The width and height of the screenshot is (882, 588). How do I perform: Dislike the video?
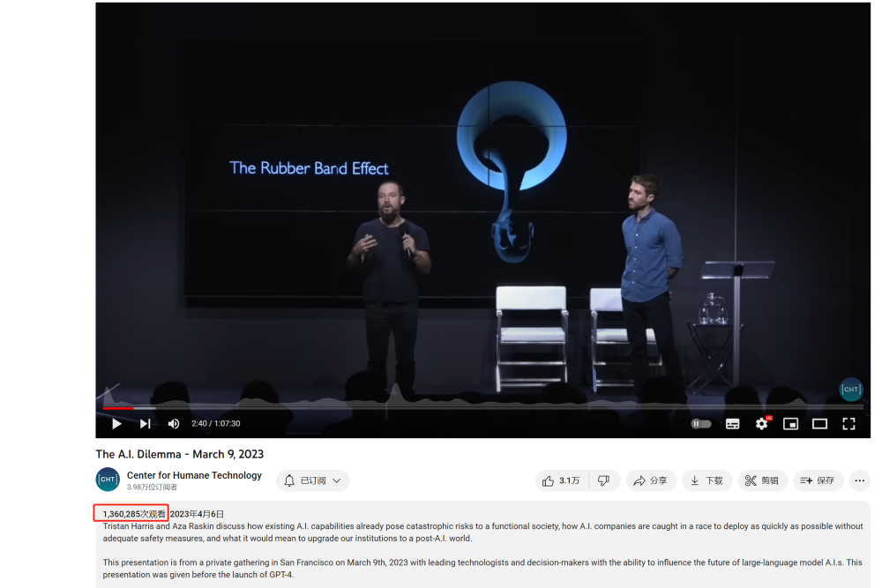pos(604,480)
